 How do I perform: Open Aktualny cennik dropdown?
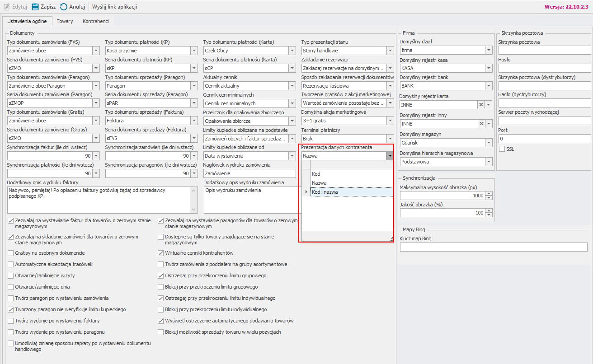pos(292,86)
